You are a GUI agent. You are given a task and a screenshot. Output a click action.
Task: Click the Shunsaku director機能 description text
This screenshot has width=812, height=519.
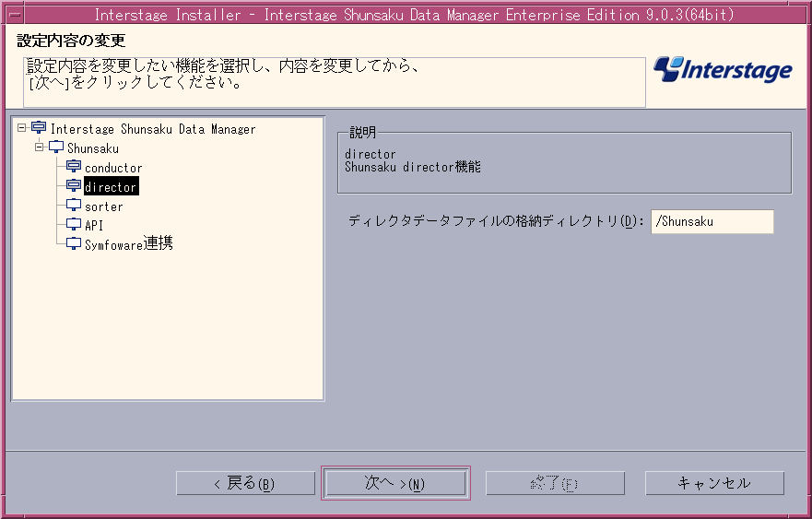pyautogui.click(x=413, y=167)
